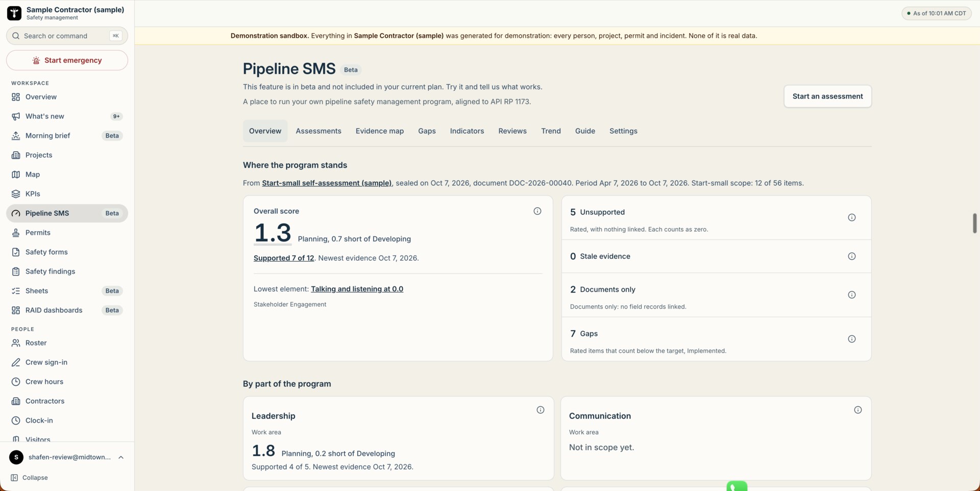980x491 pixels.
Task: Click the Roster people icon
Action: click(x=16, y=343)
